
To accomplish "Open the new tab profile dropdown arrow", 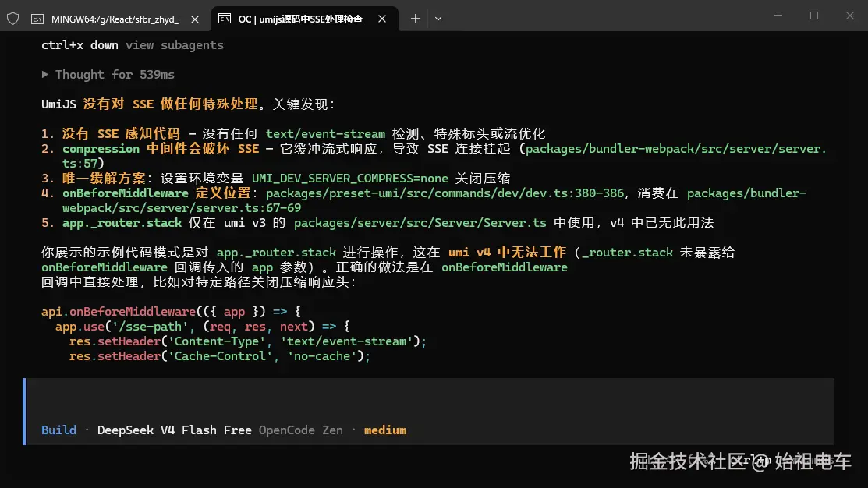I will [x=438, y=19].
